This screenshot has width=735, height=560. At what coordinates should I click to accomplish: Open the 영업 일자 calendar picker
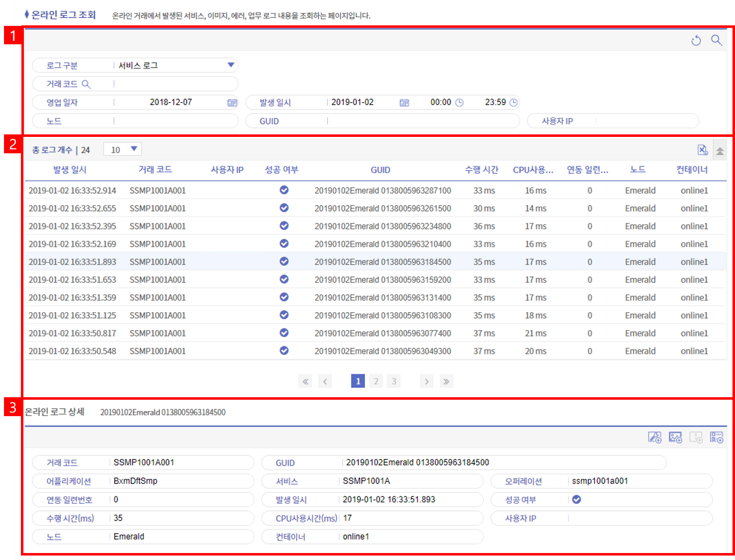coord(232,103)
